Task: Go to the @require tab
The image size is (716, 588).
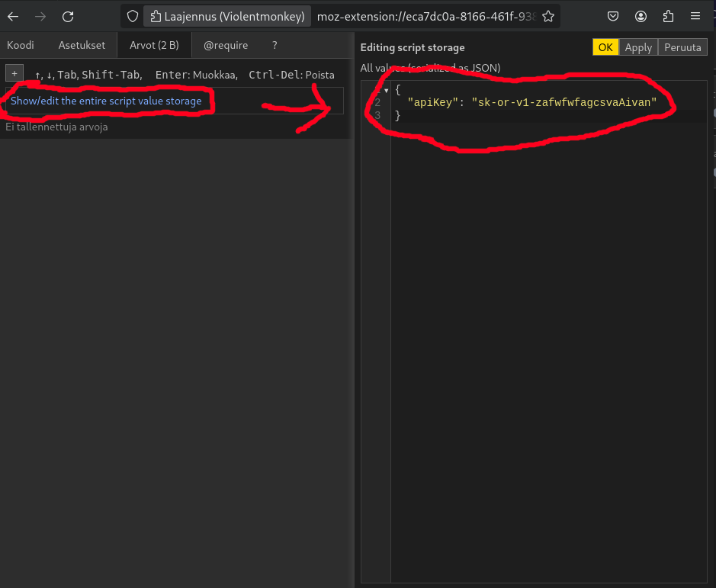Action: tap(226, 45)
